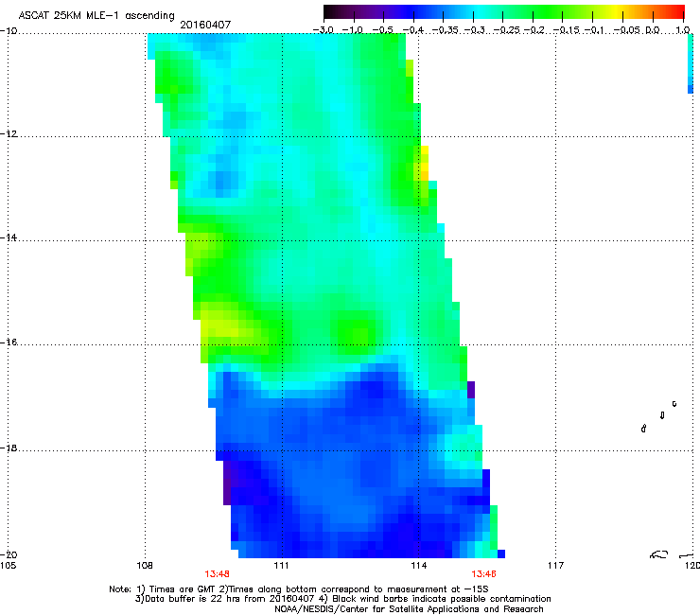Viewport: 700px width, 615px height.
Task: Click the -0.15 color scale label
Action: pyautogui.click(x=566, y=30)
